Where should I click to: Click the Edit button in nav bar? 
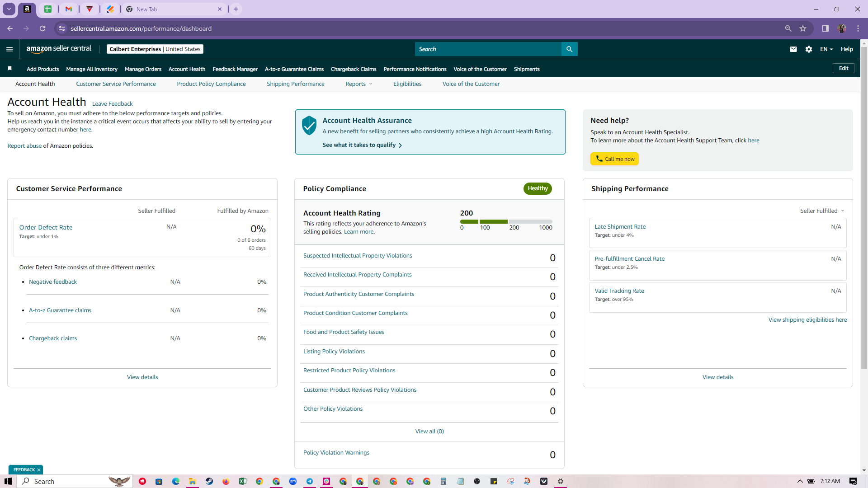coord(844,68)
